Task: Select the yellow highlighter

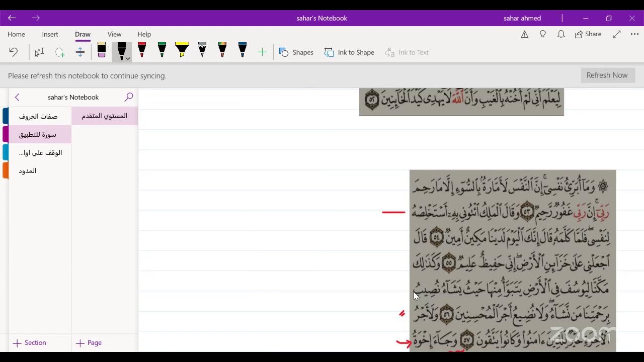Action: click(182, 50)
